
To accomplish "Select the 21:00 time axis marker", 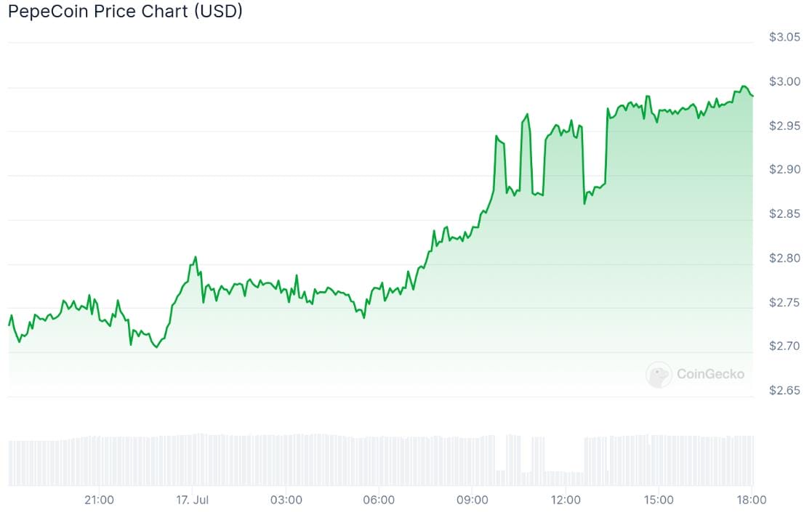I will click(x=99, y=500).
